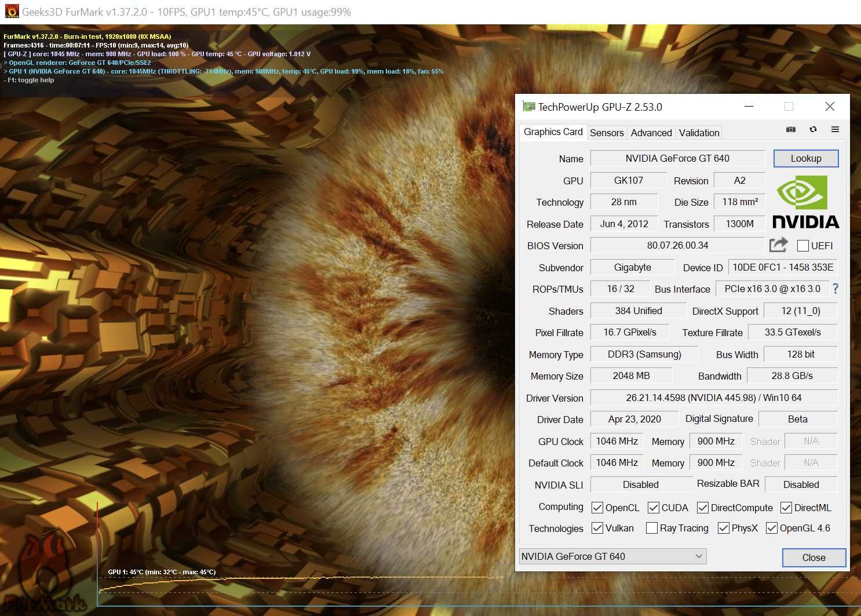The width and height of the screenshot is (861, 616).
Task: Click the FurMark F1: toggle help line
Action: coord(29,80)
